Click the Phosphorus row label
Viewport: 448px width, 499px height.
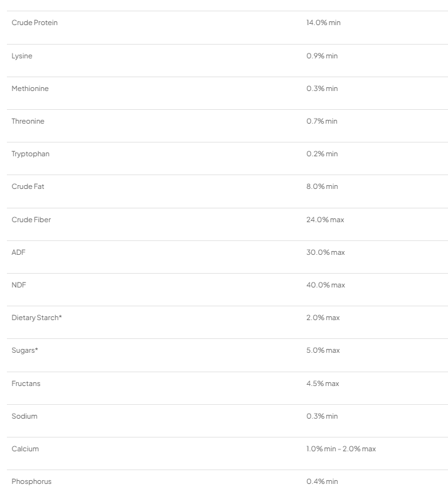(x=31, y=481)
